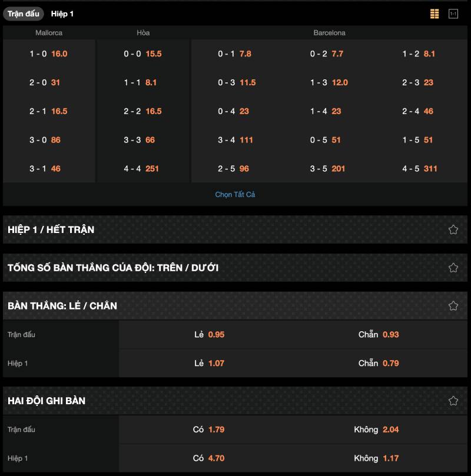Favorite the Bàn Thắng: Lẻ / Chẵn market
The image size is (471, 476).
453,306
